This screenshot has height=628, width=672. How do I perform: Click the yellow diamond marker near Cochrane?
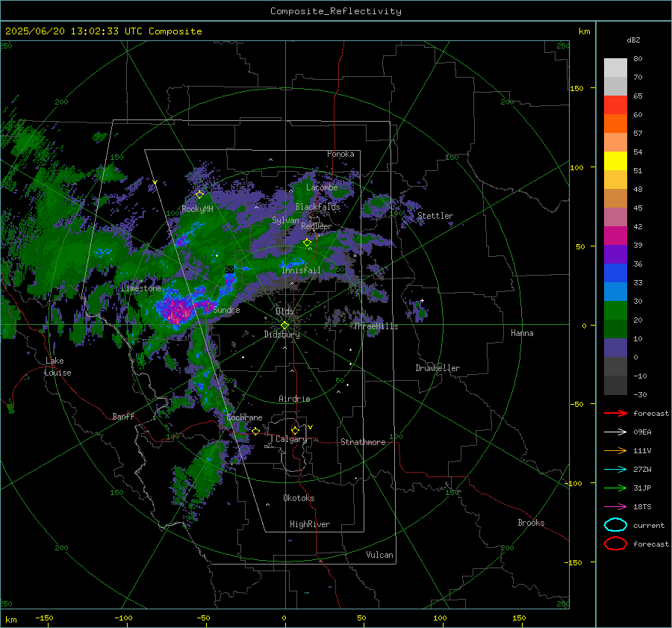pos(255,431)
